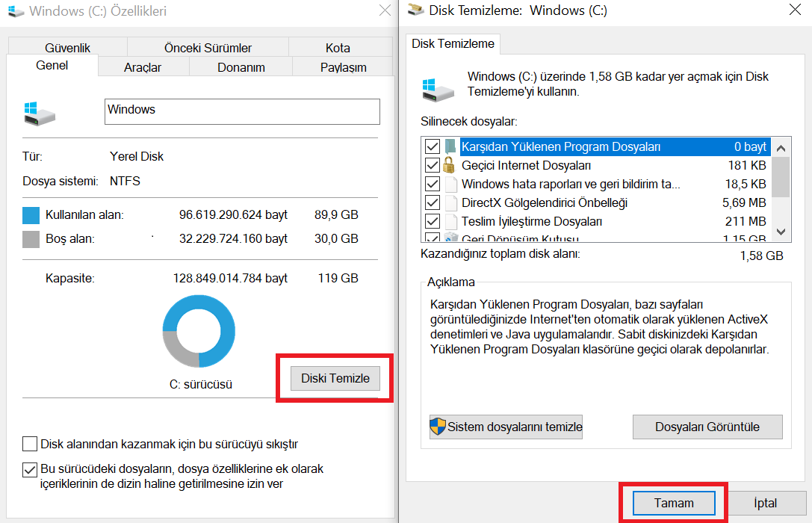The height and width of the screenshot is (523, 812).
Task: Click the icon for Karşıdan Yüklenen Program Dosyaları
Action: pyautogui.click(x=451, y=146)
